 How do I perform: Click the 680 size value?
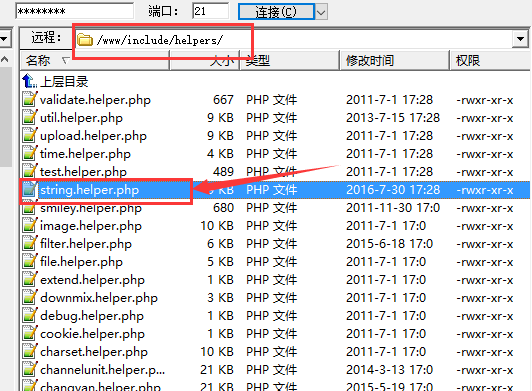tap(223, 208)
